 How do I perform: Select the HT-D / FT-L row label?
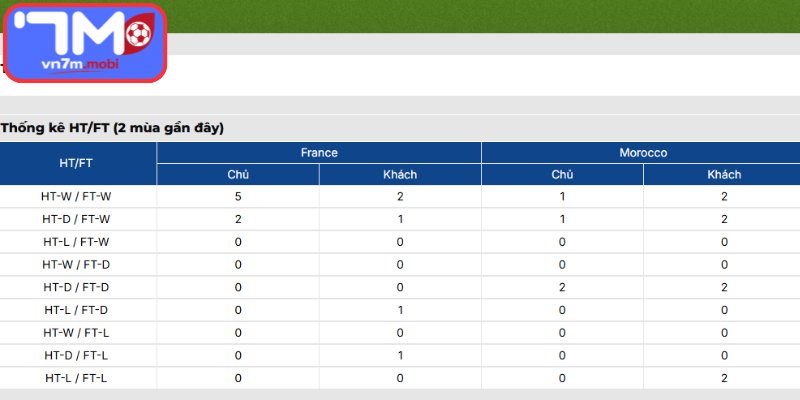[x=76, y=356]
